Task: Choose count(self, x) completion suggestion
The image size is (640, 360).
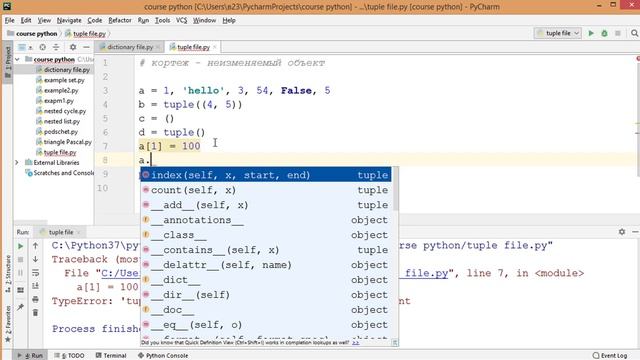Action: click(266, 190)
